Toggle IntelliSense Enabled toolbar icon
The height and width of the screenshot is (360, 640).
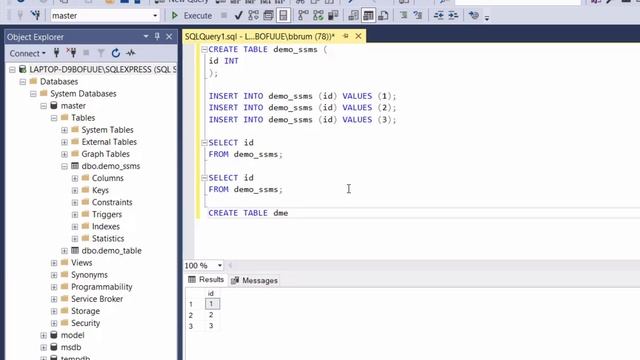(283, 16)
